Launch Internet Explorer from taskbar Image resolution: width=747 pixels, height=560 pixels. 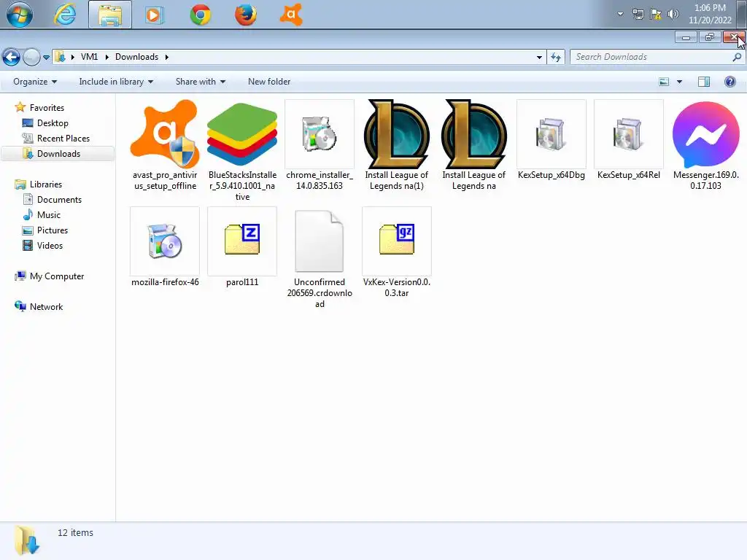click(65, 15)
